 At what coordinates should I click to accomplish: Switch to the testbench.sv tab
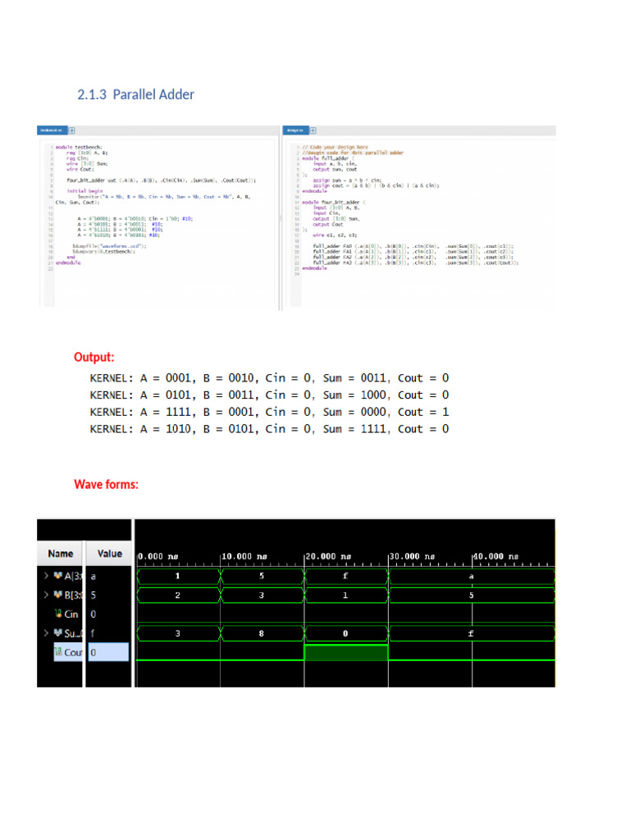click(x=51, y=130)
